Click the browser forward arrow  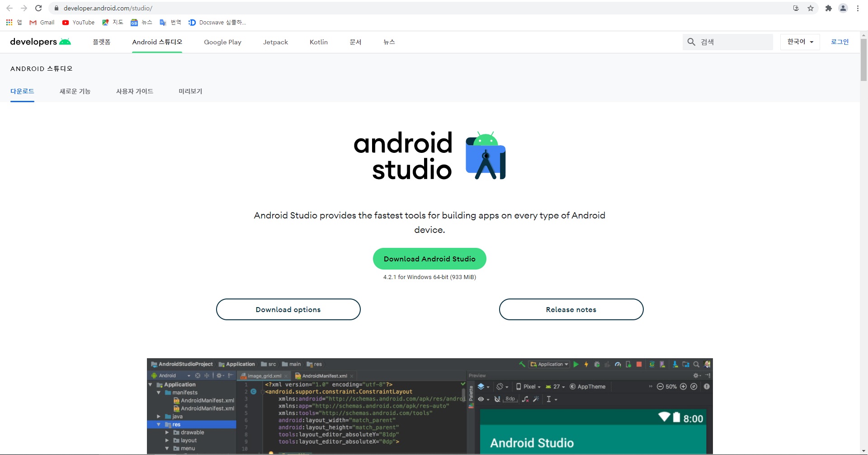pyautogui.click(x=24, y=8)
